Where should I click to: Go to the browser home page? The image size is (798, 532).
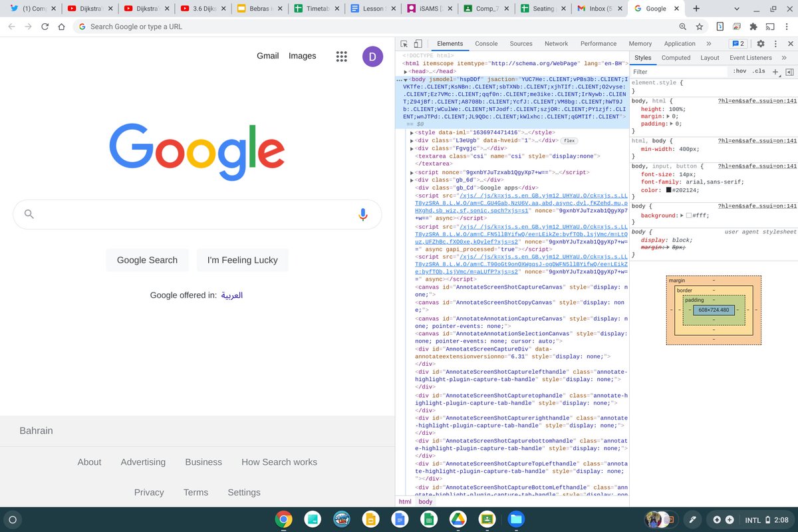[61, 27]
